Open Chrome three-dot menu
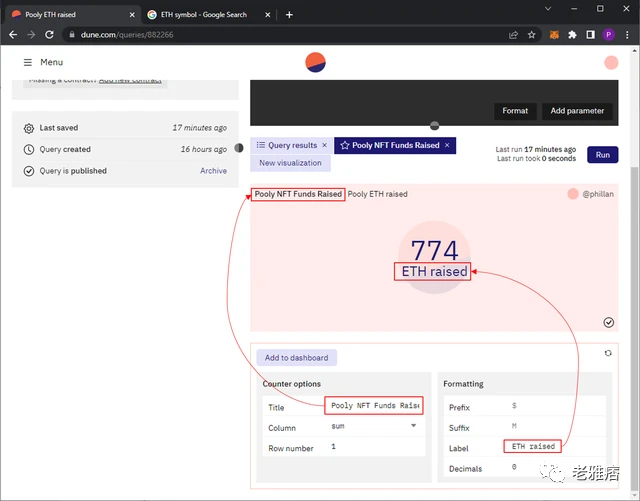The image size is (640, 501). tap(627, 35)
